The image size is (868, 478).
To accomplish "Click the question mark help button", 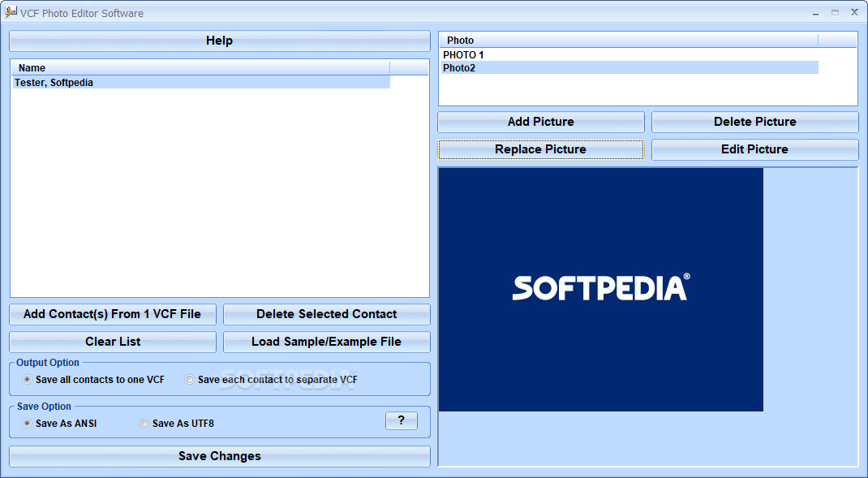I will (x=402, y=420).
